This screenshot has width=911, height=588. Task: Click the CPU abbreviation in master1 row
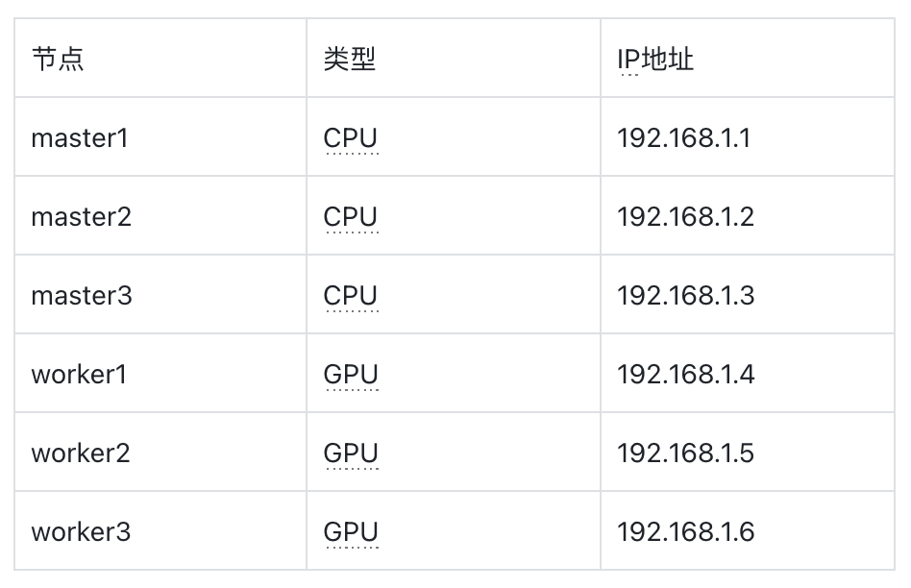[x=351, y=138]
